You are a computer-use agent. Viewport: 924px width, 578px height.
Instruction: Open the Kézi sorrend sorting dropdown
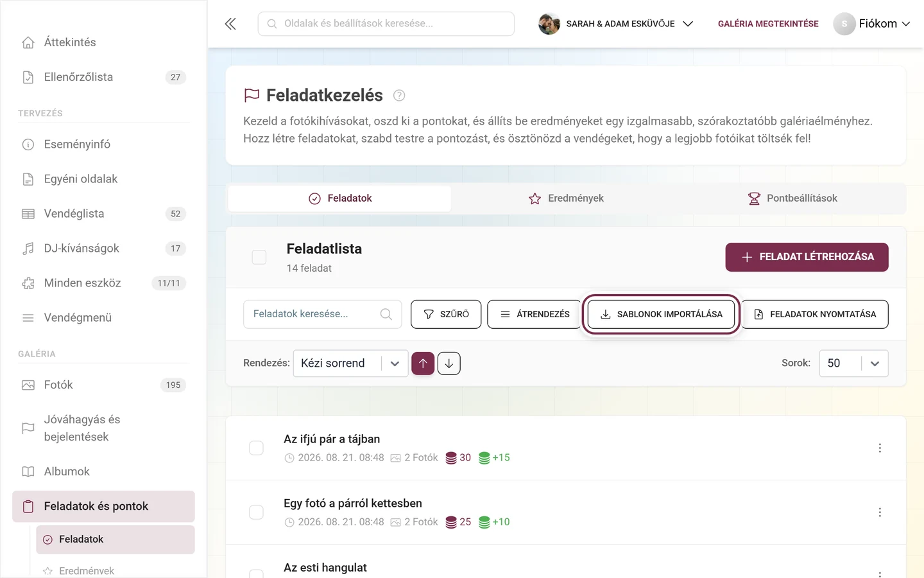(x=350, y=363)
